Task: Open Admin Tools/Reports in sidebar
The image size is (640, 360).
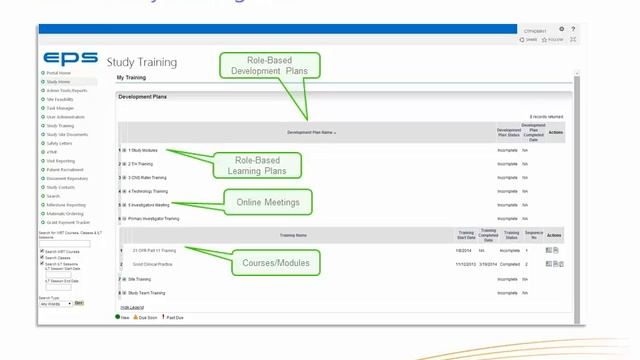Action: click(x=67, y=91)
